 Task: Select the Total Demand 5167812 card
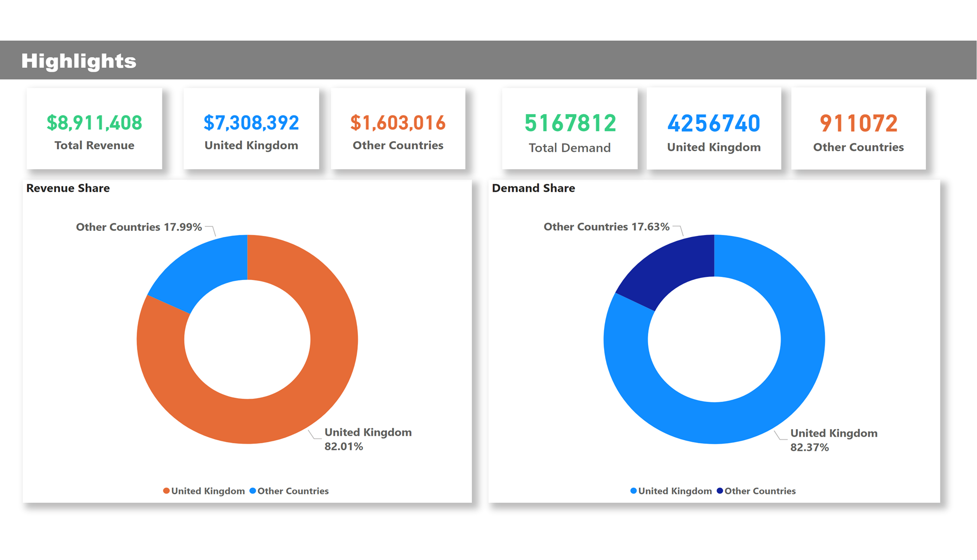point(569,129)
